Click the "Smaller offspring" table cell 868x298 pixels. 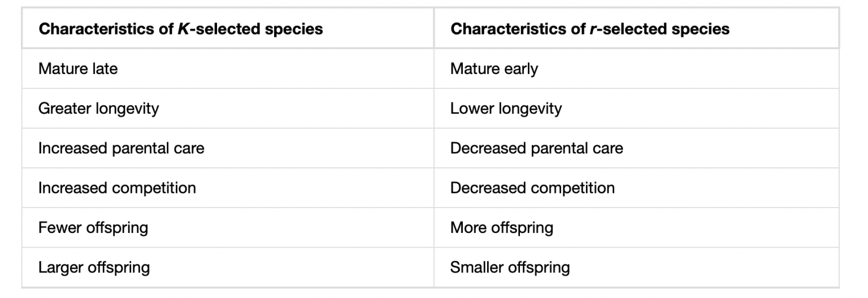click(x=510, y=267)
